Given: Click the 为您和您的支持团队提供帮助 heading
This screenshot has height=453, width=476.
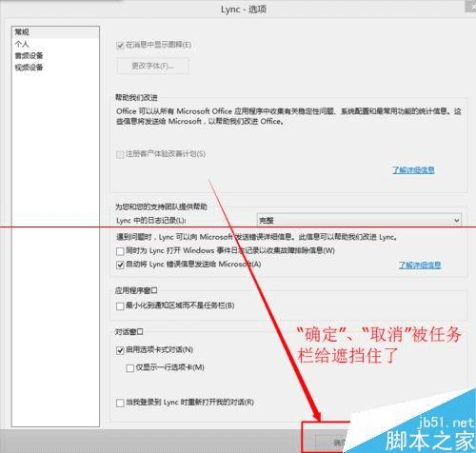Looking at the screenshot, I should [x=161, y=207].
